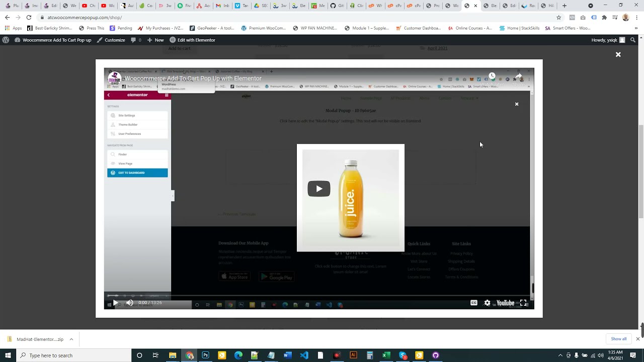The image size is (644, 362).
Task: Open the GeoPeeker bookmark
Action: 211,28
